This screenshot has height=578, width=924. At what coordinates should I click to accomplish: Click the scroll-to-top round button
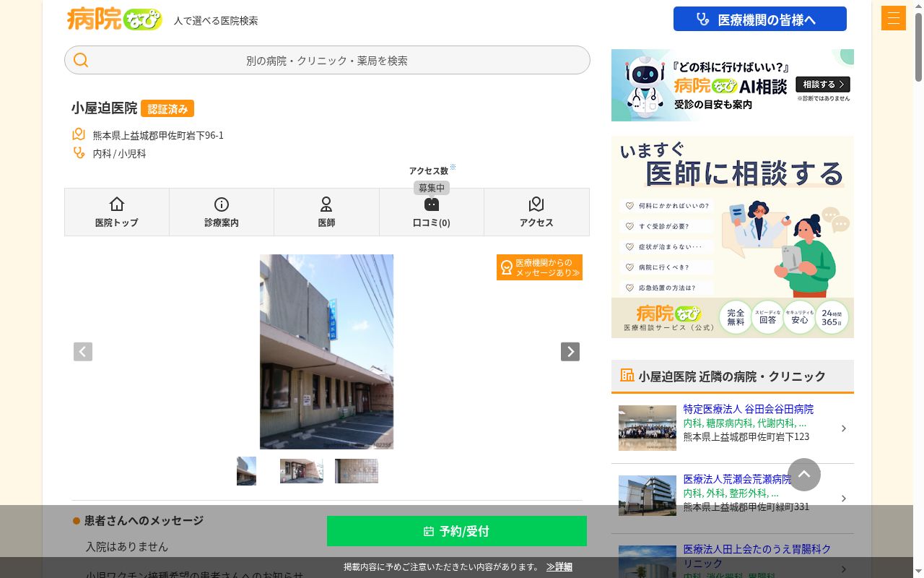[804, 475]
